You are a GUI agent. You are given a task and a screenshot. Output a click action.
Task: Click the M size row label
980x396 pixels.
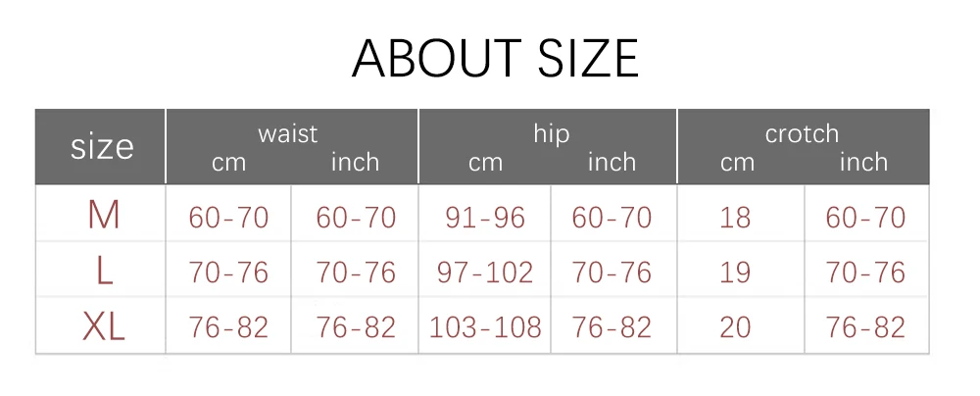103,216
